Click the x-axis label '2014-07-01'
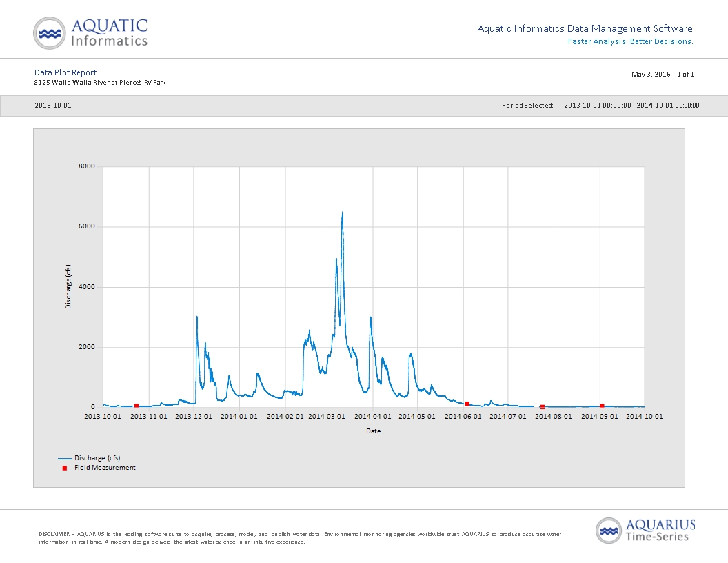Viewport: 728px width, 563px height. click(x=508, y=417)
